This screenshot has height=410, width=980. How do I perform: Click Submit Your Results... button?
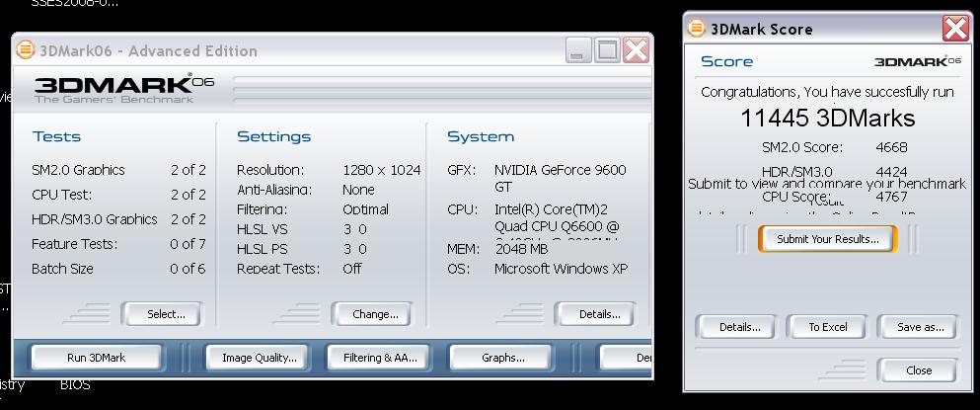point(826,239)
